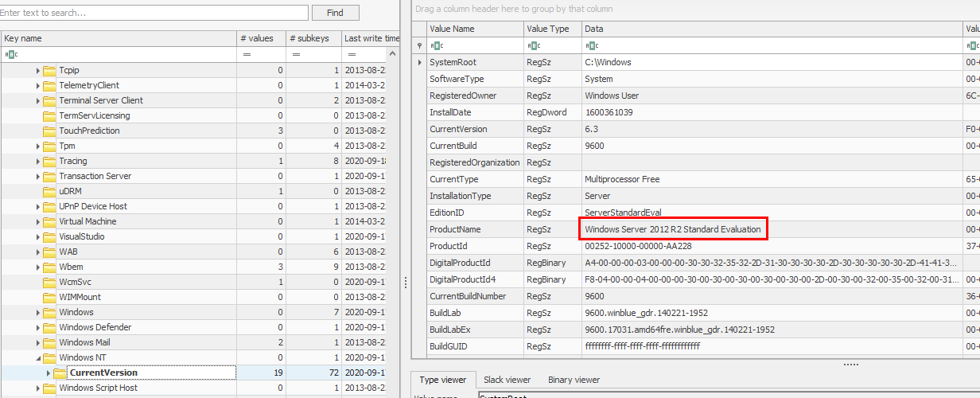980x398 pixels.
Task: Click the Value Type column filter icon
Action: coord(532,45)
